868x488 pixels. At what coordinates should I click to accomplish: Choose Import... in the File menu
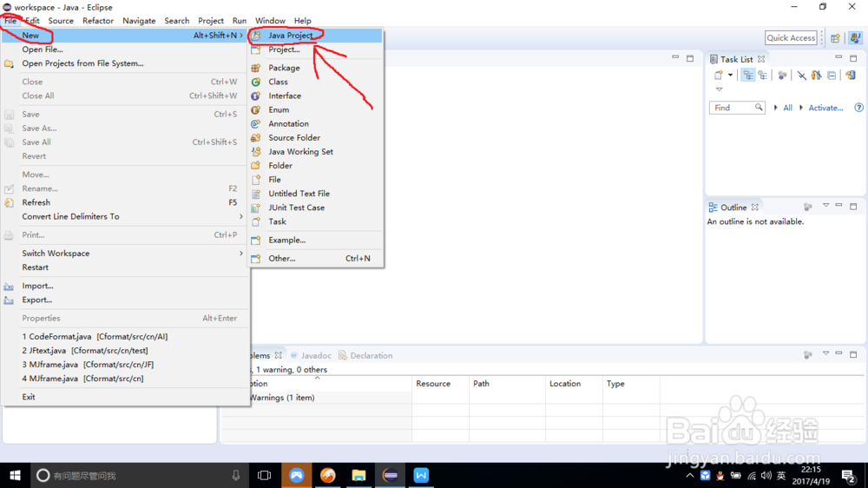click(124, 286)
